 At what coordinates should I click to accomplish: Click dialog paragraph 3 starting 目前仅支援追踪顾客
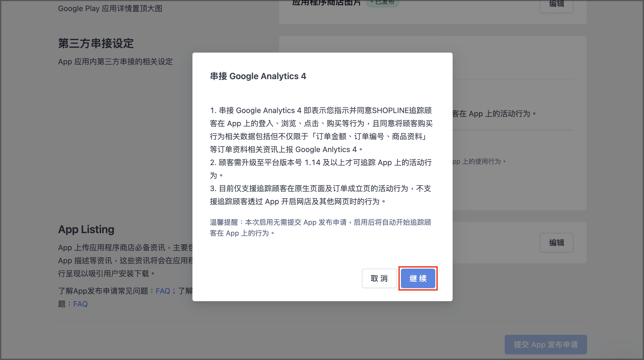[x=321, y=195]
